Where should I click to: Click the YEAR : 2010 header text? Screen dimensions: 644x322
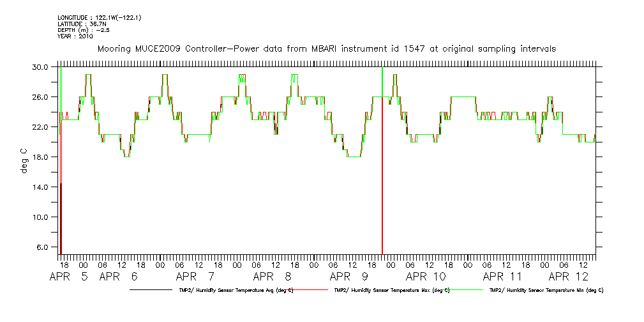click(75, 36)
